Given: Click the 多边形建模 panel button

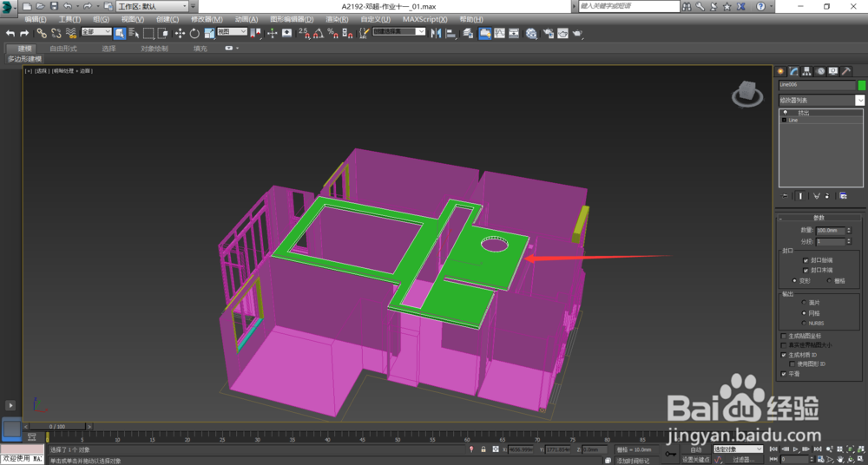Looking at the screenshot, I should click(x=24, y=59).
